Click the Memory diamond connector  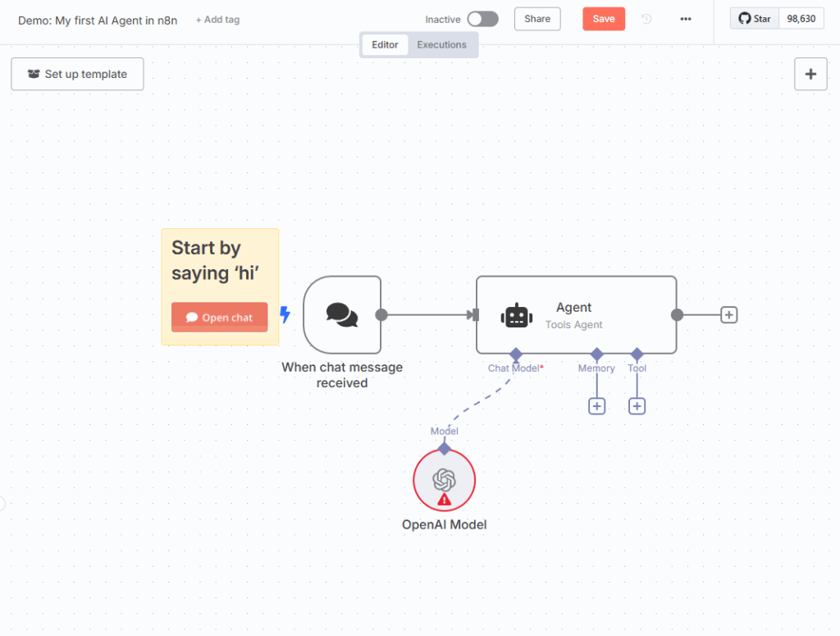tap(597, 355)
